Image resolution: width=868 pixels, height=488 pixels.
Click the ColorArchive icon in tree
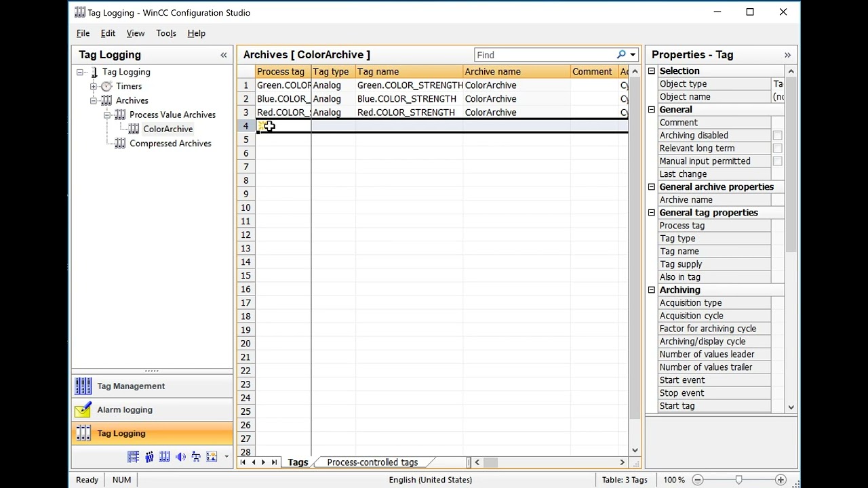134,129
